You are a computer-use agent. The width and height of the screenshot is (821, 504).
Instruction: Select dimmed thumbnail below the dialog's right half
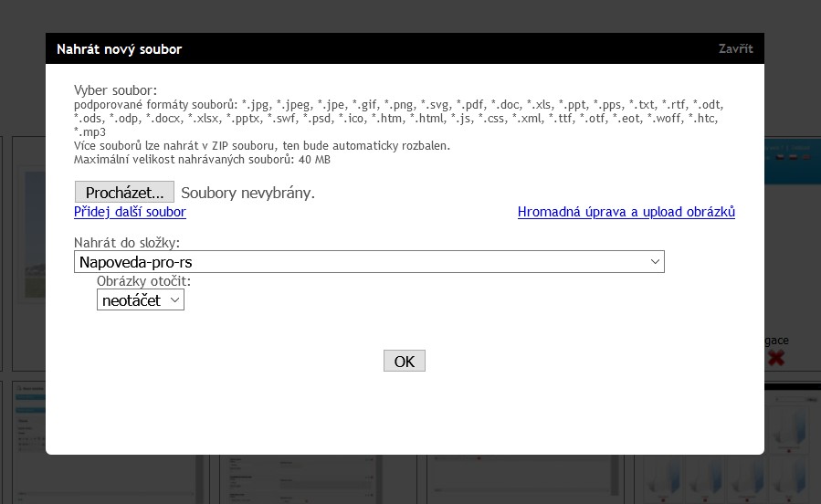pyautogui.click(x=521, y=477)
